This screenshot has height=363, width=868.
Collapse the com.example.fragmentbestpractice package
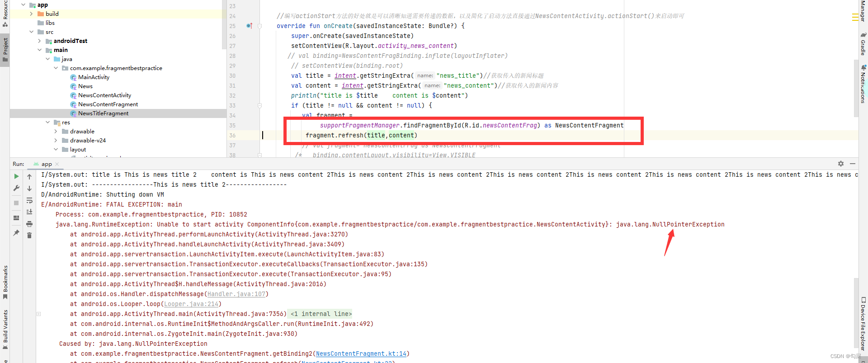[56, 68]
